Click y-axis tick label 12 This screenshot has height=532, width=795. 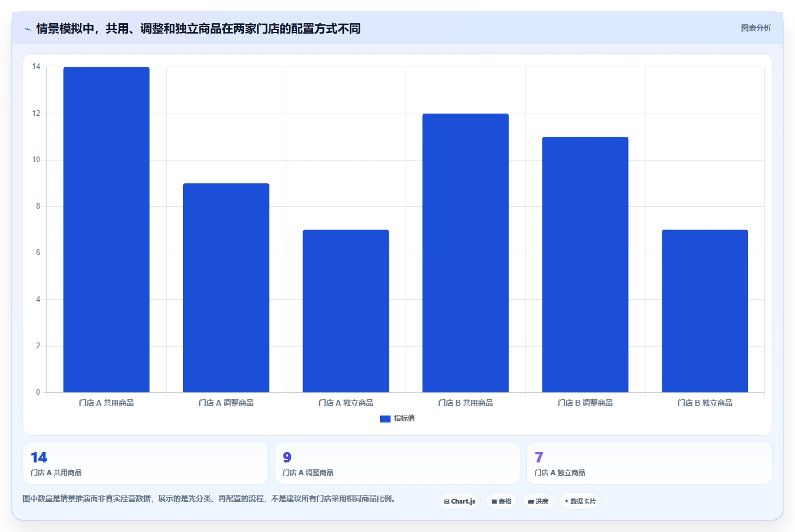(37, 114)
